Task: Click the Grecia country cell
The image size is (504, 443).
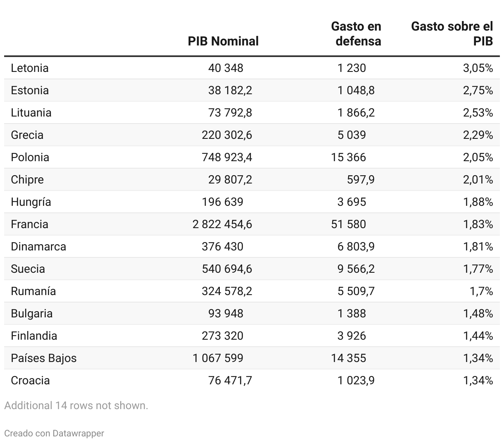Action: point(27,135)
